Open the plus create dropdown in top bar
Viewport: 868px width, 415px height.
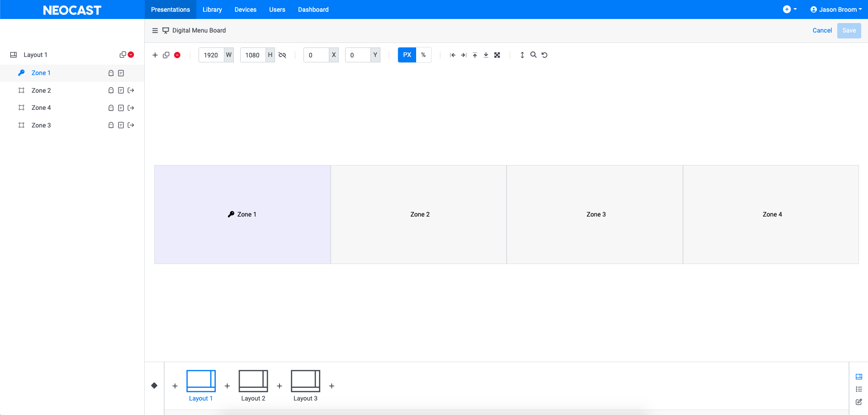(790, 9)
